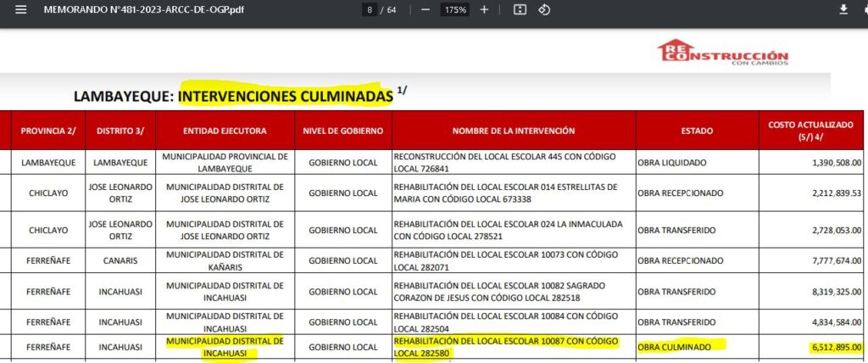Image resolution: width=868 pixels, height=363 pixels.
Task: Click the ESTADO column header
Action: click(697, 131)
